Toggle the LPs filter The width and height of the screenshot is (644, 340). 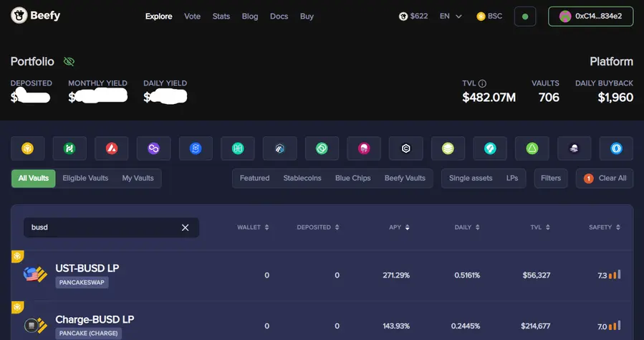tap(512, 179)
